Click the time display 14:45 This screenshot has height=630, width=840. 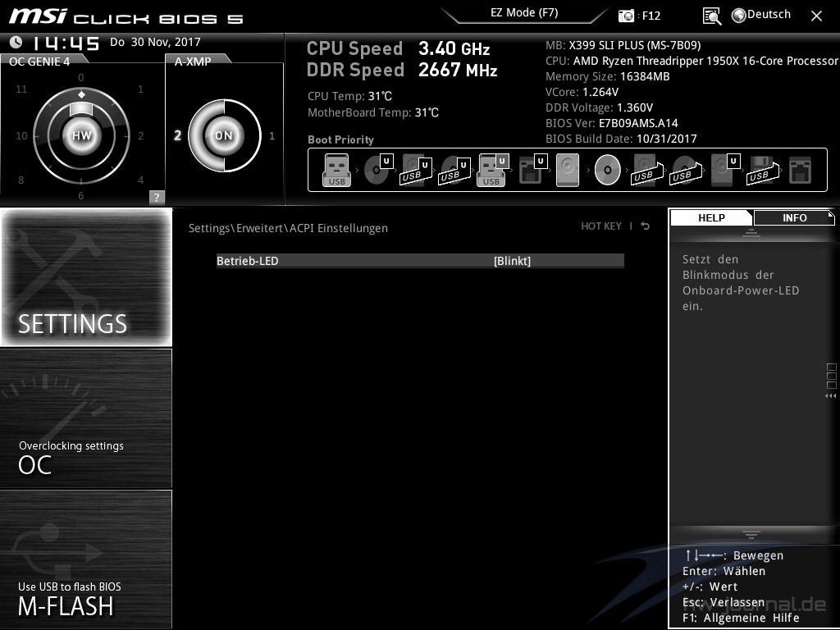66,43
